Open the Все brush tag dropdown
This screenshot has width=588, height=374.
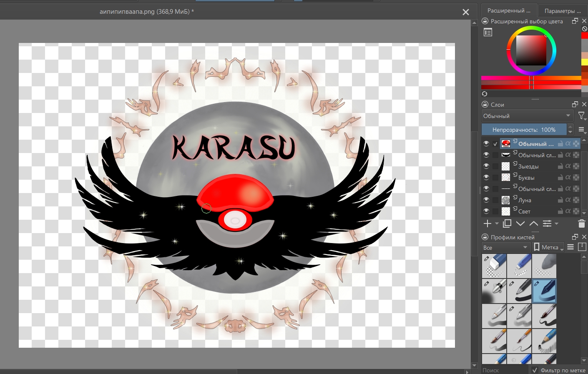pyautogui.click(x=505, y=247)
